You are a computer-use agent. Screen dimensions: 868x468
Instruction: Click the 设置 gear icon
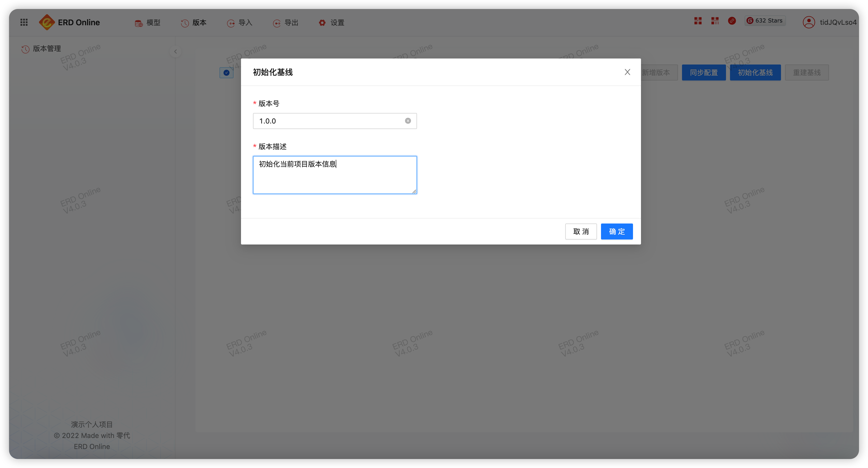point(322,23)
